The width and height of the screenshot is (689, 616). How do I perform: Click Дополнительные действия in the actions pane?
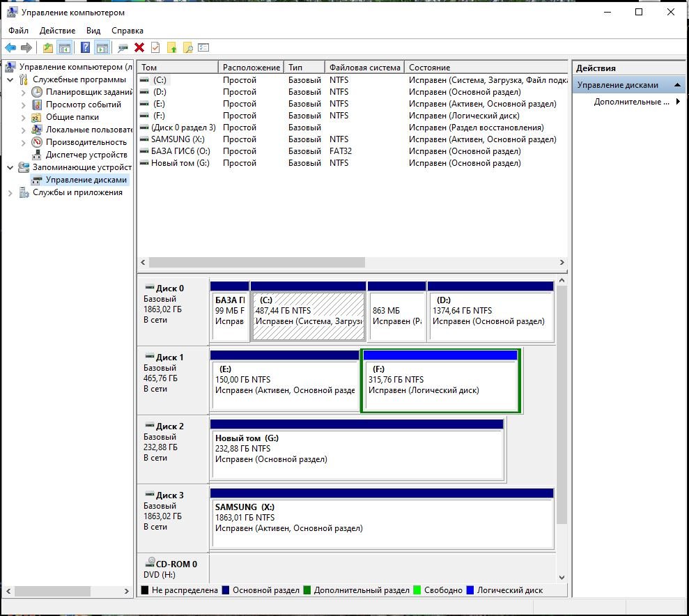pos(631,102)
